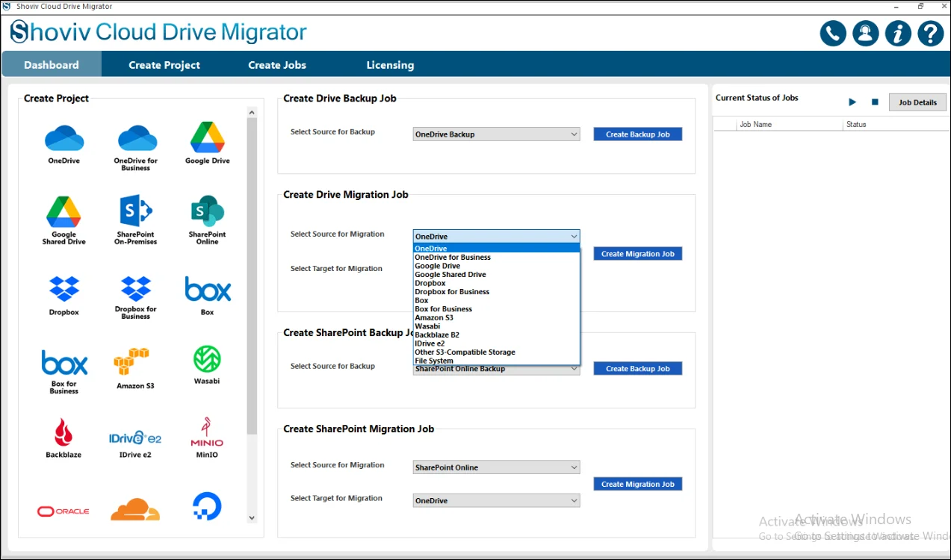Click the Status column header

pyautogui.click(x=895, y=124)
